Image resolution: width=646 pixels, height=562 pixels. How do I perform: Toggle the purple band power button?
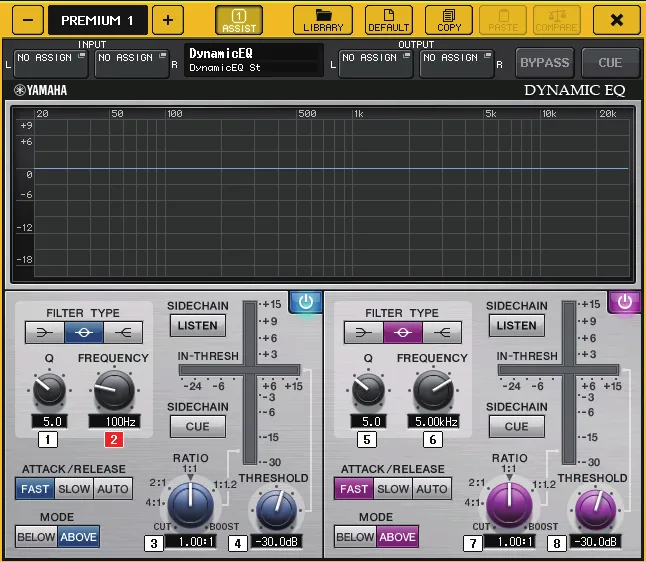(625, 302)
